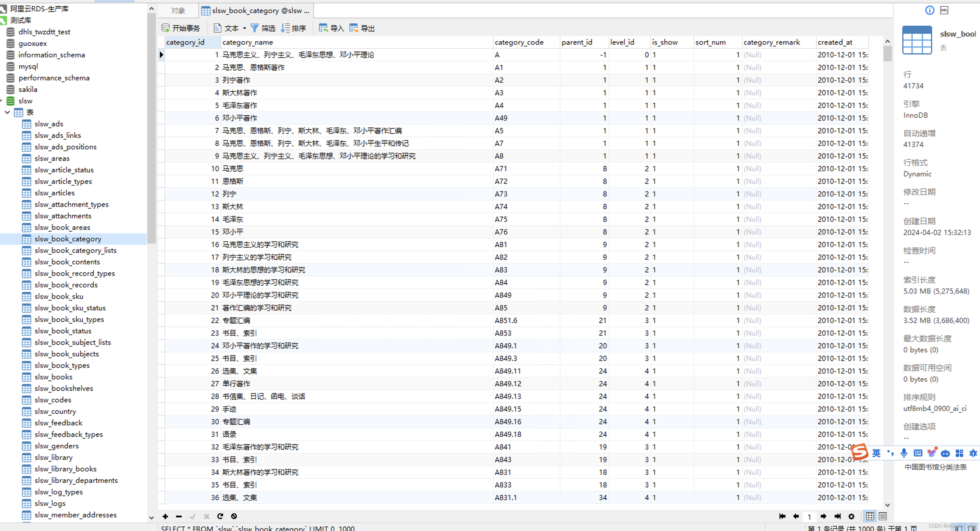Refresh the table data
This screenshot has width=980, height=531.
(220, 516)
